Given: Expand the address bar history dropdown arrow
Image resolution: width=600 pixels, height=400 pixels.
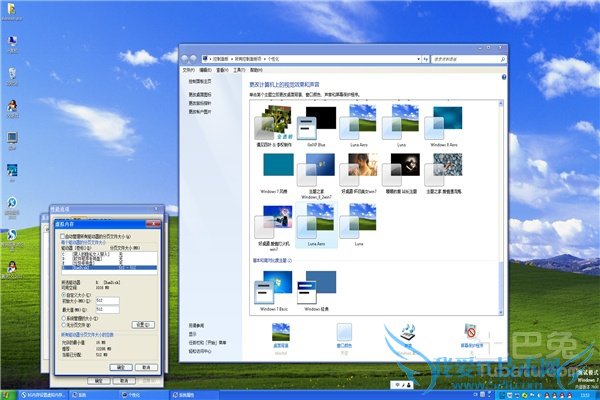Looking at the screenshot, I should coord(420,60).
